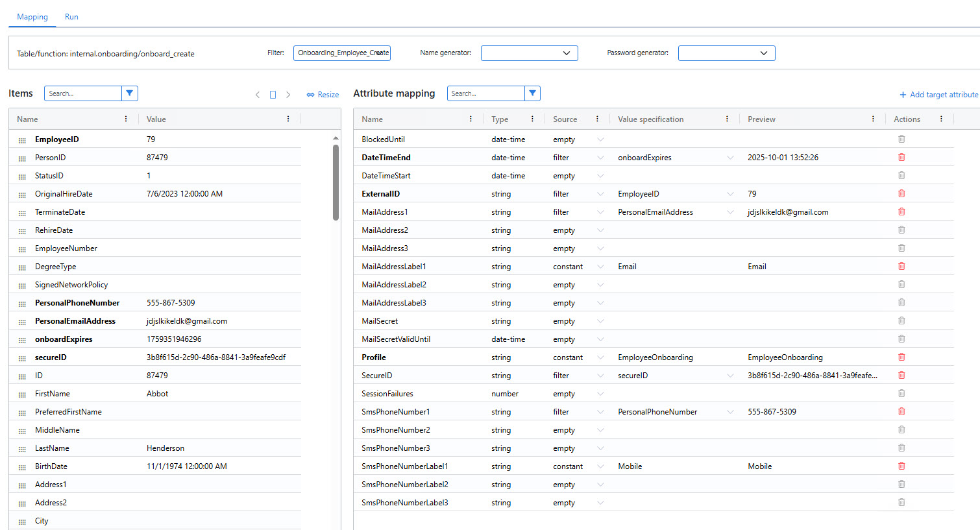The height and width of the screenshot is (530, 980).
Task: Remove the SmsPhoneNumber1 mapping
Action: (x=901, y=411)
